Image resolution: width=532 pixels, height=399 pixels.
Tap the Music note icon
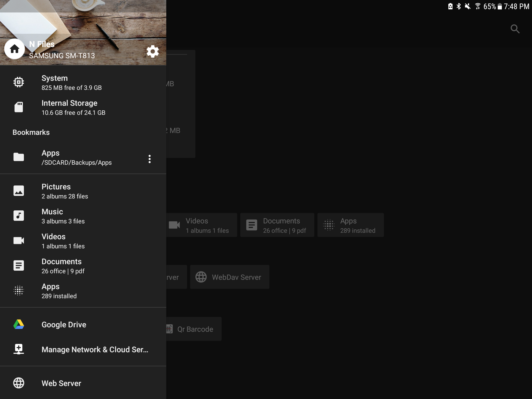pyautogui.click(x=19, y=216)
